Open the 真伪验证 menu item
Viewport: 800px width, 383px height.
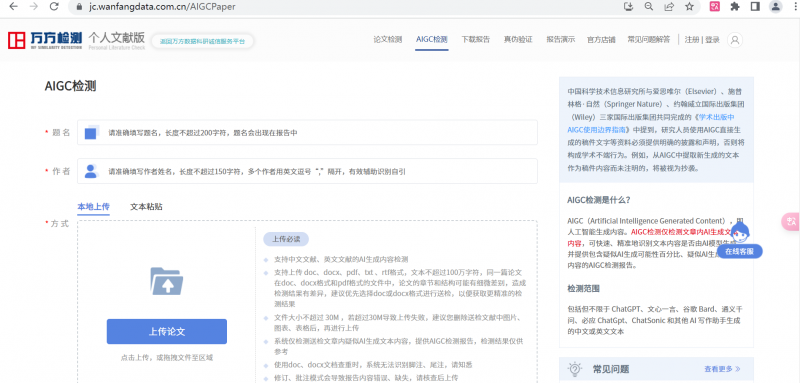518,40
